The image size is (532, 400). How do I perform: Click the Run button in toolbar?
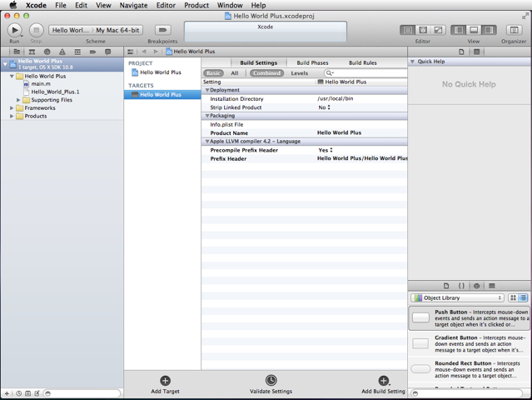15,30
